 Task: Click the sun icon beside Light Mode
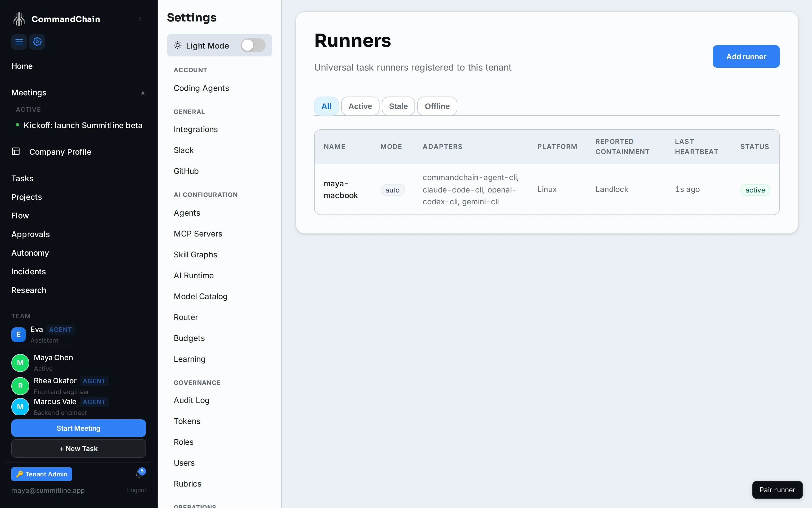(178, 45)
